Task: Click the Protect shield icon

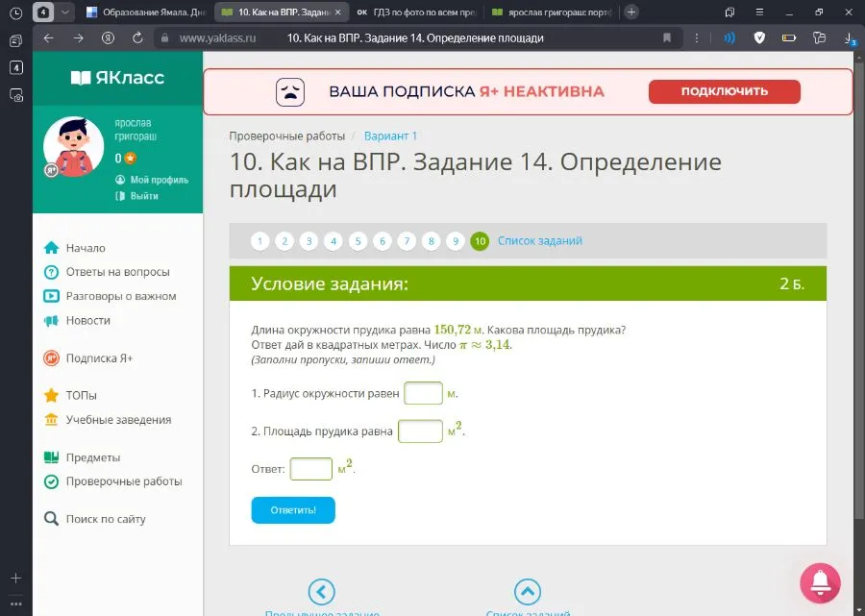Action: click(x=758, y=38)
